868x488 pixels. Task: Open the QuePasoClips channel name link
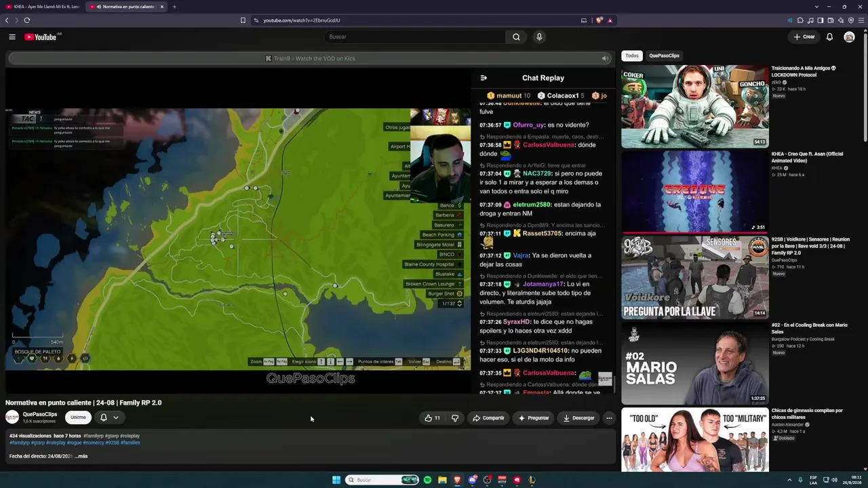pos(40,414)
